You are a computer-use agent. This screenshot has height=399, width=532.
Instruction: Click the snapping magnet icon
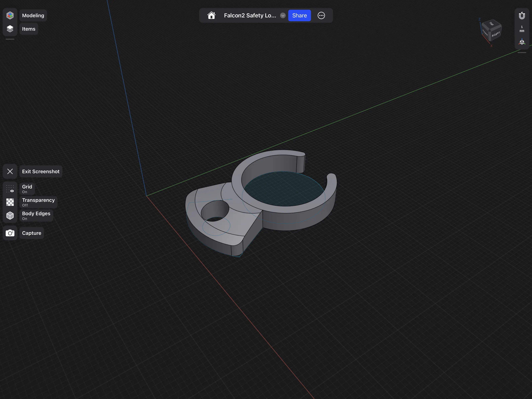(522, 15)
